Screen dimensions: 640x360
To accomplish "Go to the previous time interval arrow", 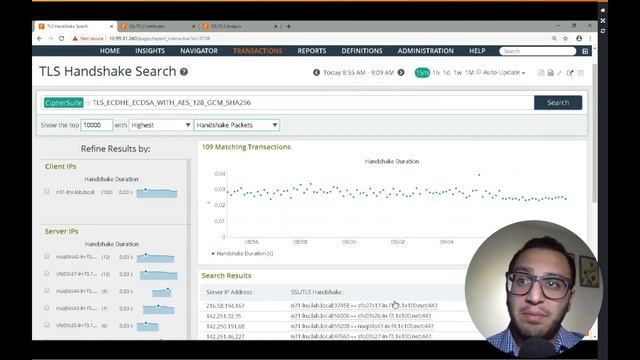I will 316,72.
